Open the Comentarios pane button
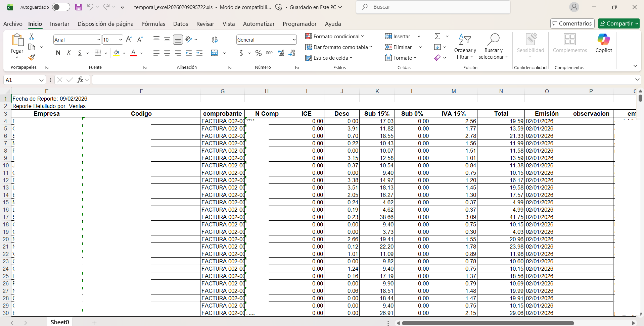 (572, 23)
